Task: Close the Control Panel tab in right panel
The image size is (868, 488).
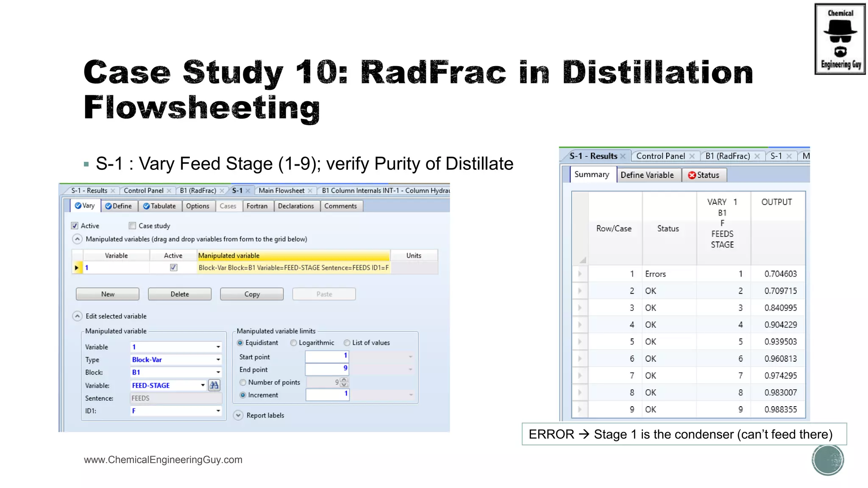Action: click(x=692, y=156)
